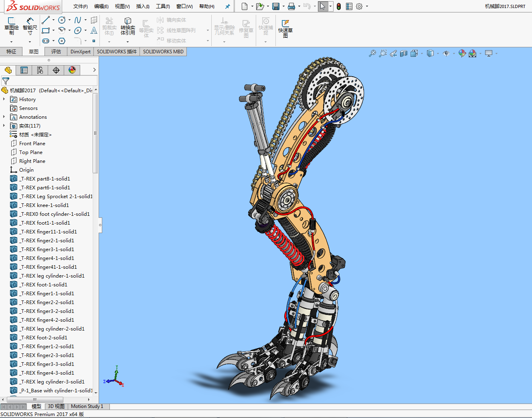Pin the menu bar with pushpin
Image resolution: width=532 pixels, height=418 pixels.
228,6
